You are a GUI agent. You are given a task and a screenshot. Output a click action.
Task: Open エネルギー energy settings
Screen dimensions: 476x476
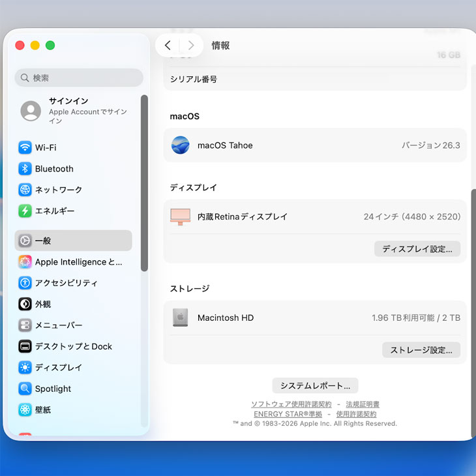coord(54,211)
